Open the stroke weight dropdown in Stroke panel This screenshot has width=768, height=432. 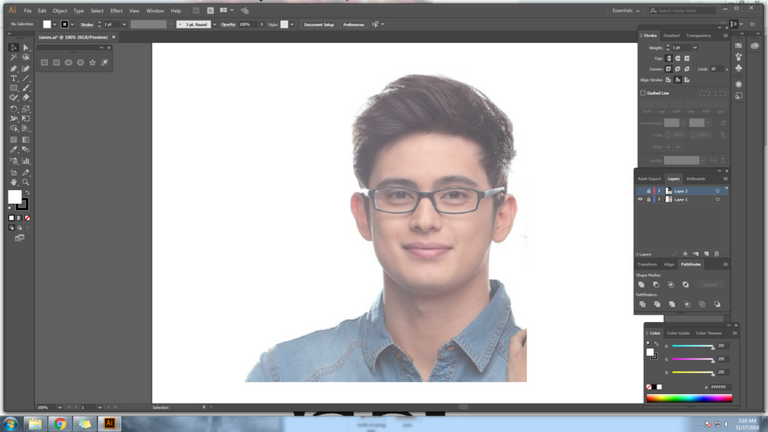pyautogui.click(x=695, y=47)
